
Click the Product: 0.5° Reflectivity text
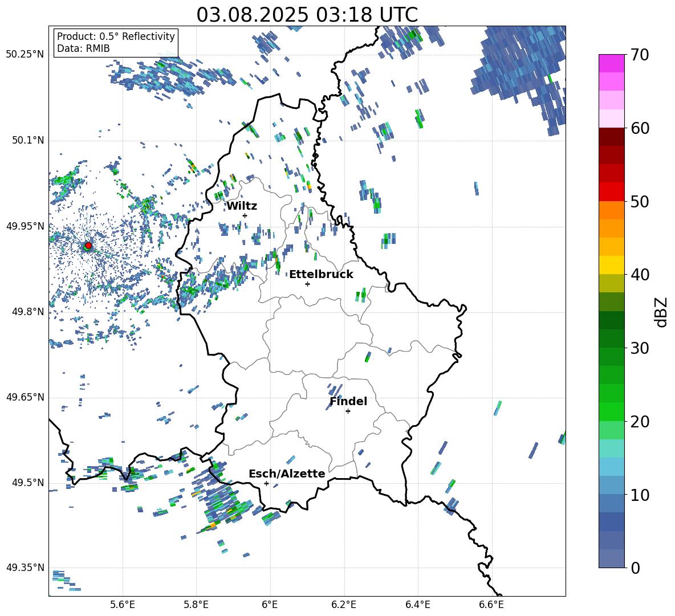(x=116, y=36)
